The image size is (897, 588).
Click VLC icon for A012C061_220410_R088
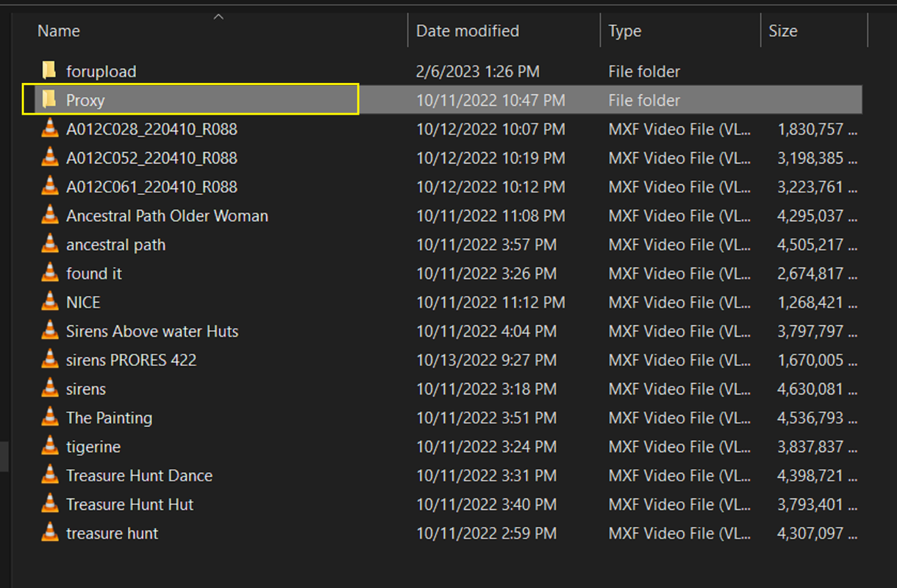(49, 186)
